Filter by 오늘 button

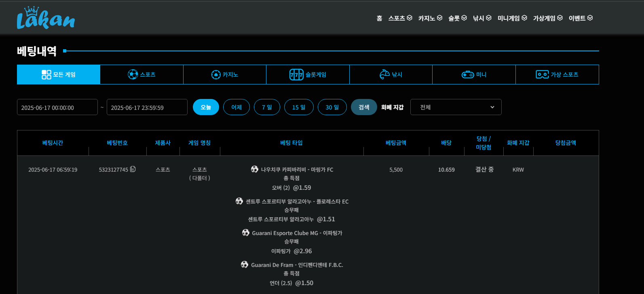click(x=206, y=107)
